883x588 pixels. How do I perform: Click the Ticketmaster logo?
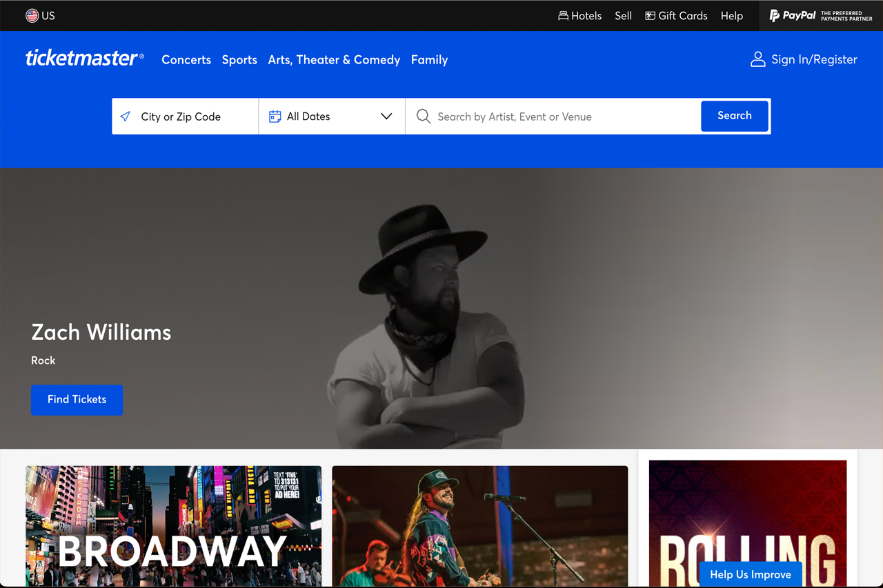tap(84, 59)
